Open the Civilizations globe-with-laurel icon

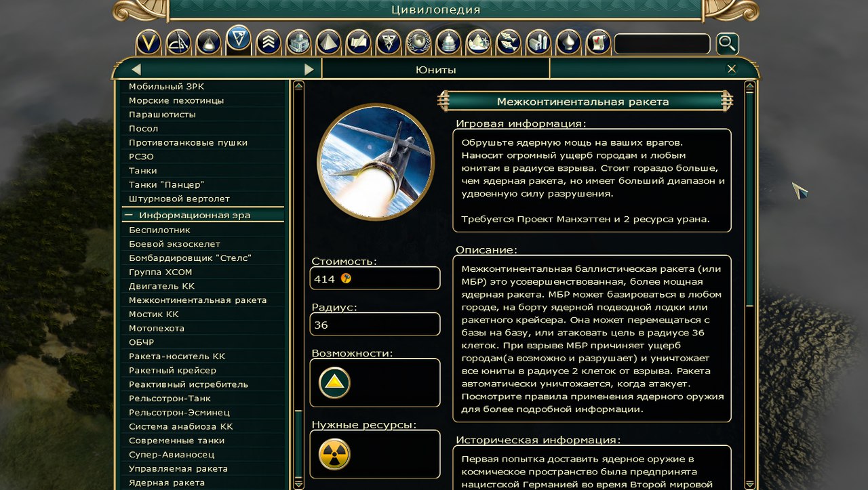[418, 43]
